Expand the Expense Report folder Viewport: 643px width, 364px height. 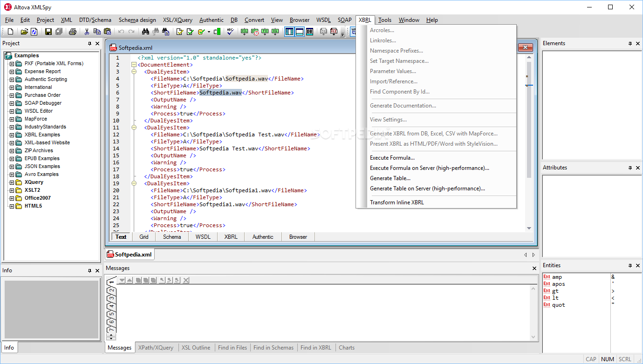click(x=12, y=71)
